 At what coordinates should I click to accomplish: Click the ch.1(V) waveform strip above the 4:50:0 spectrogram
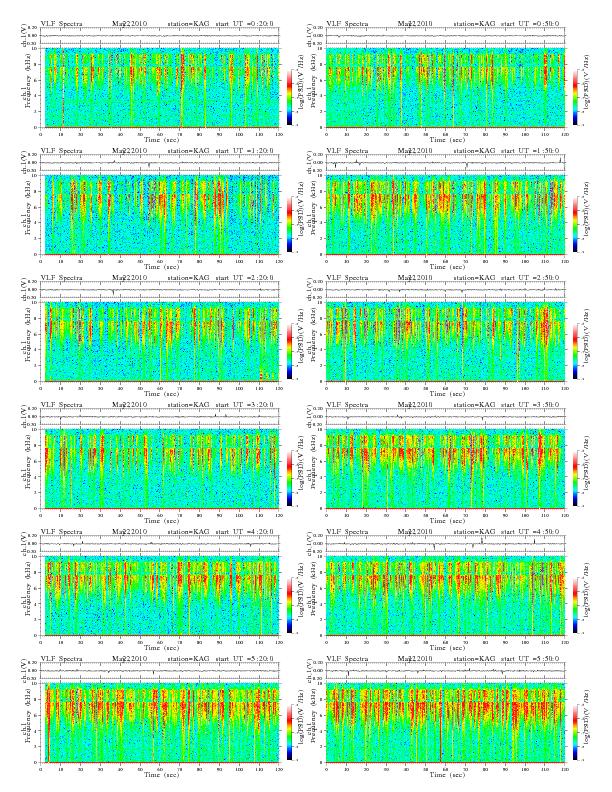coord(445,544)
